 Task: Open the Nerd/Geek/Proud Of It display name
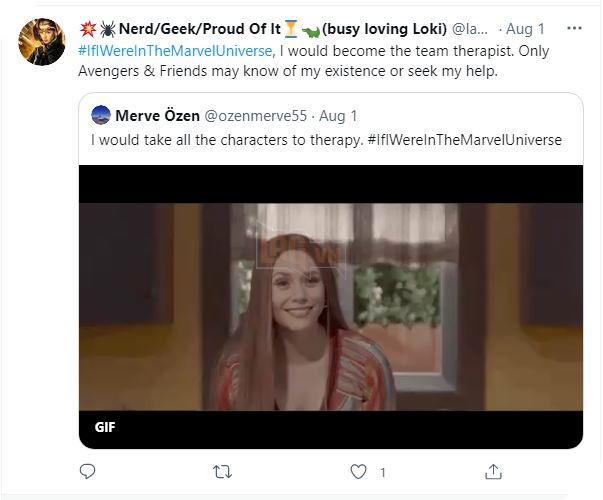coord(189,28)
